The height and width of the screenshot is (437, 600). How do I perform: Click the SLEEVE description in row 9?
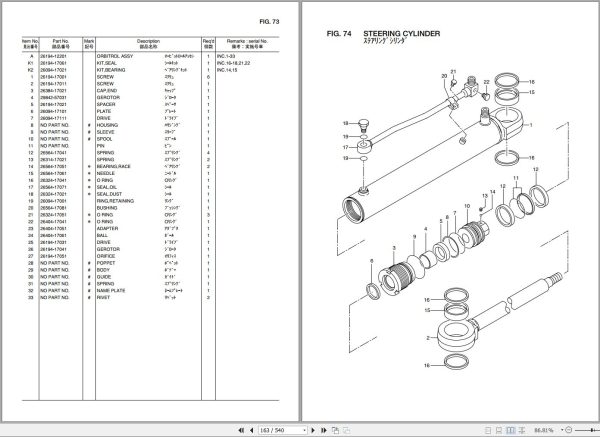[x=106, y=132]
